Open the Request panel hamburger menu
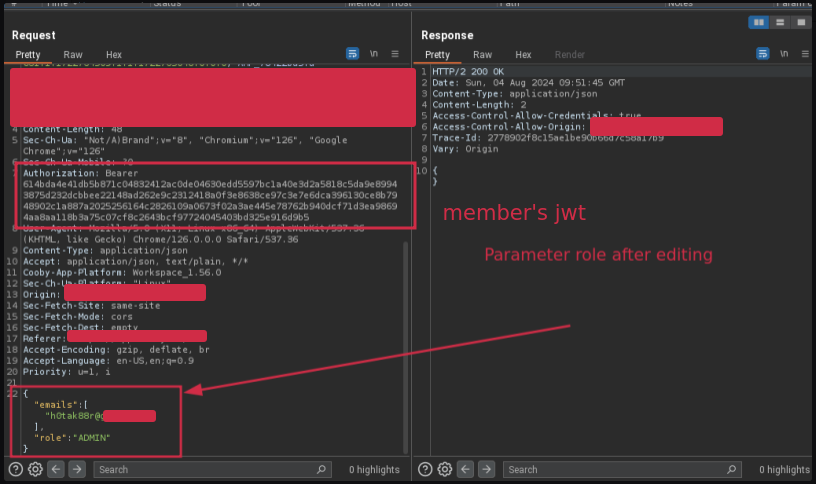Image resolution: width=816 pixels, height=484 pixels. [x=395, y=54]
